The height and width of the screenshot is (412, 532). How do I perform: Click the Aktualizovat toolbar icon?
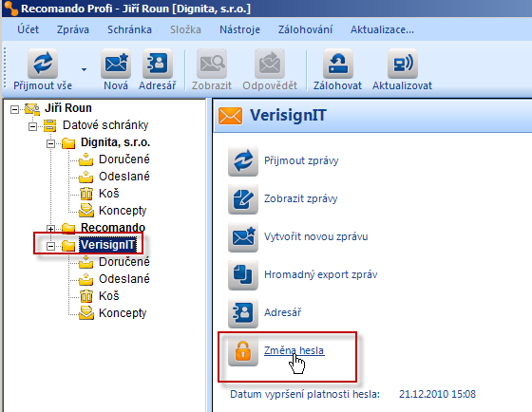coord(403,64)
